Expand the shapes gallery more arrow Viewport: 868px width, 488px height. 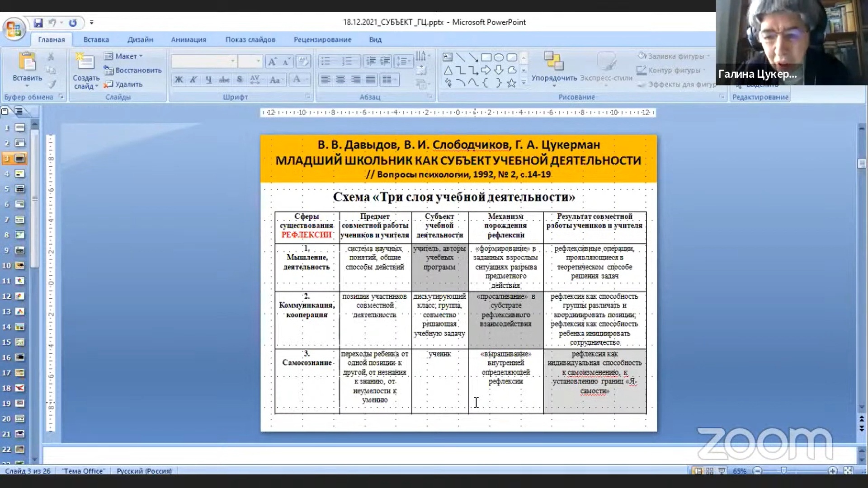click(x=524, y=83)
